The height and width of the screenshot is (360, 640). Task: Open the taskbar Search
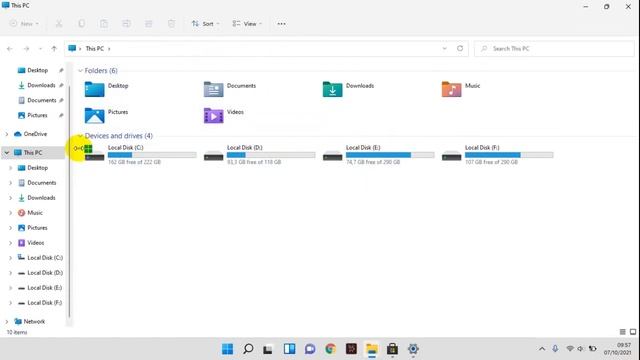coord(248,349)
